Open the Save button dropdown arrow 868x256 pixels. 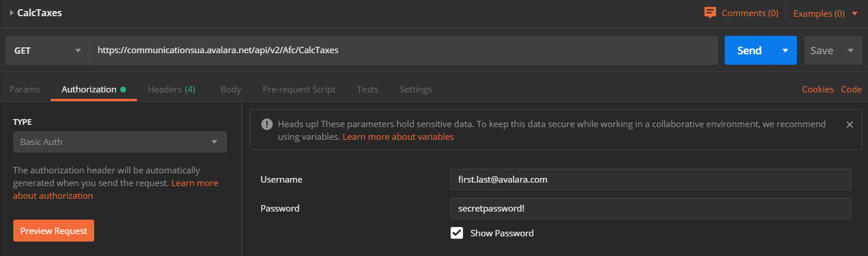850,50
